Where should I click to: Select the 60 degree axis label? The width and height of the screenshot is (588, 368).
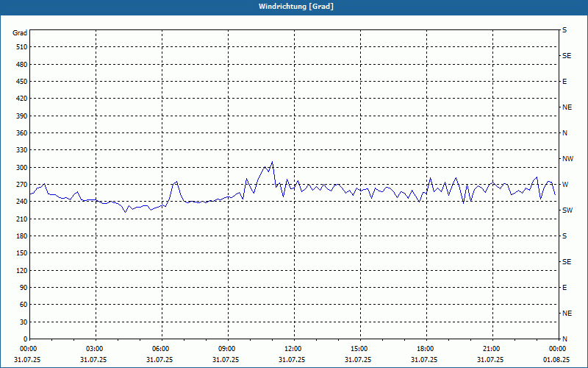click(x=24, y=305)
